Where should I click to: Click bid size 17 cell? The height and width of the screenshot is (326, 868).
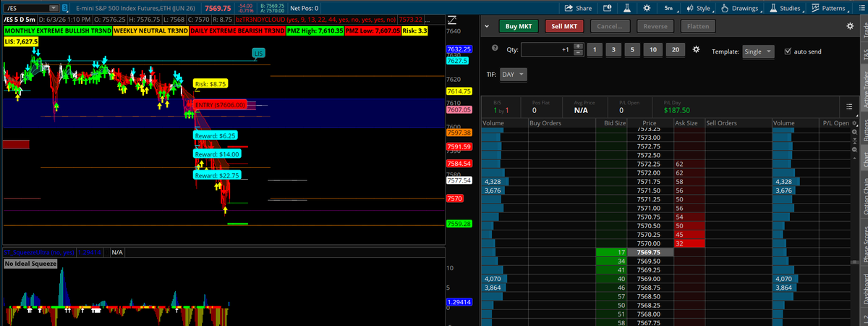click(611, 252)
